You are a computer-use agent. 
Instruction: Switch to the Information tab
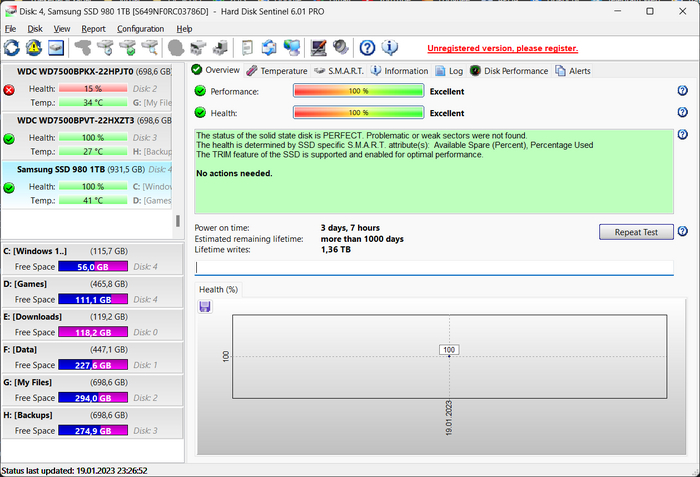coord(400,71)
